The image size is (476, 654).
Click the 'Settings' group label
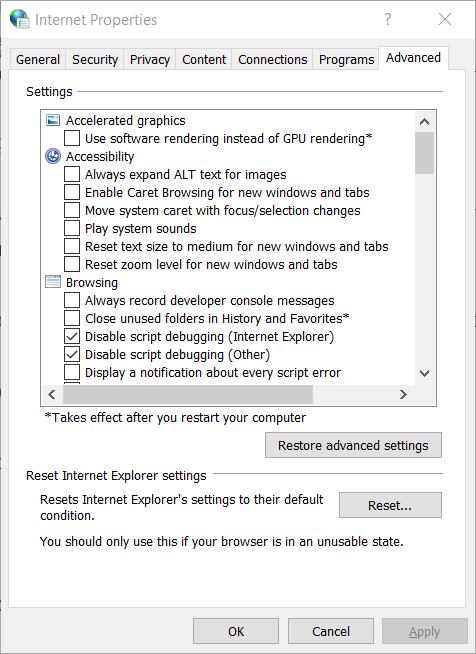pos(49,91)
